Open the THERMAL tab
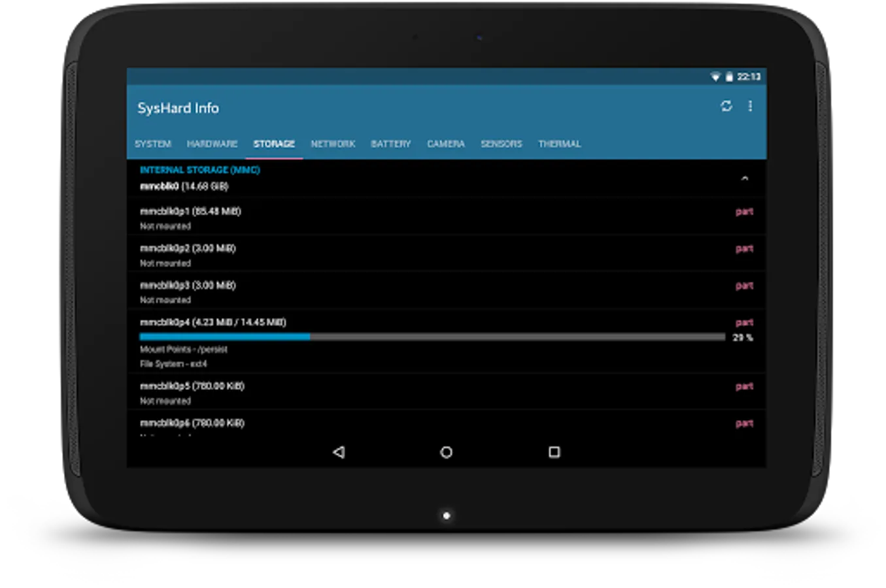886x588 pixels. 560,144
